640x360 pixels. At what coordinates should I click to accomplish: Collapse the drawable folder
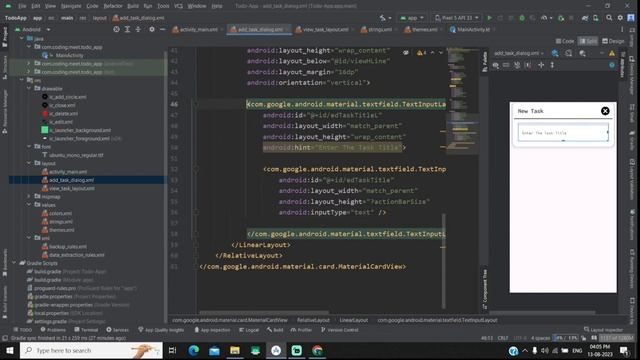tap(29, 88)
